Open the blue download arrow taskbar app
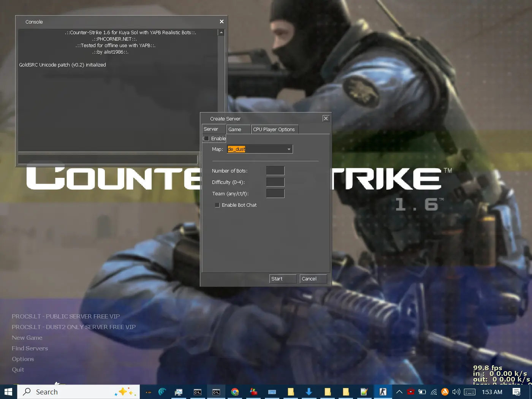532x399 pixels. (x=309, y=392)
